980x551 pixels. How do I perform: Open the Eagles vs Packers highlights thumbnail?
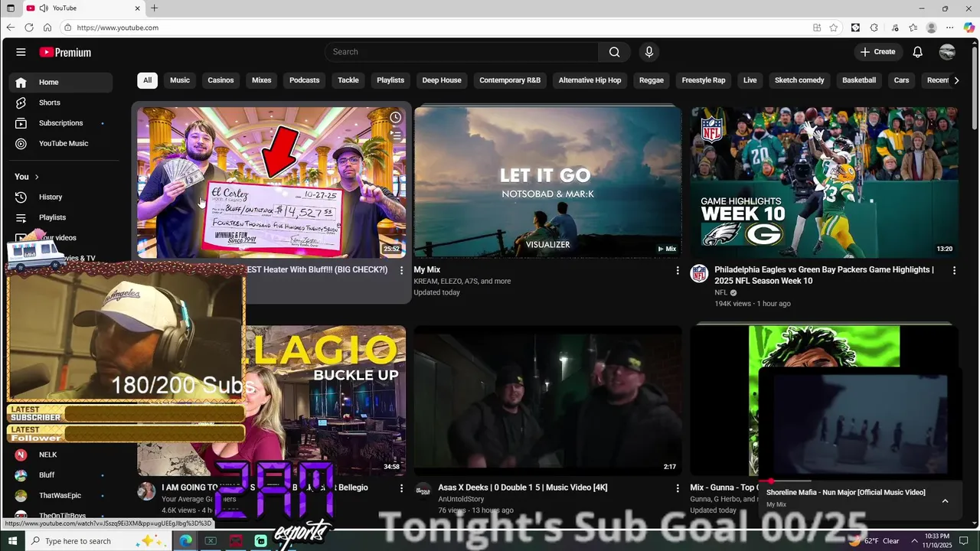pyautogui.click(x=824, y=182)
